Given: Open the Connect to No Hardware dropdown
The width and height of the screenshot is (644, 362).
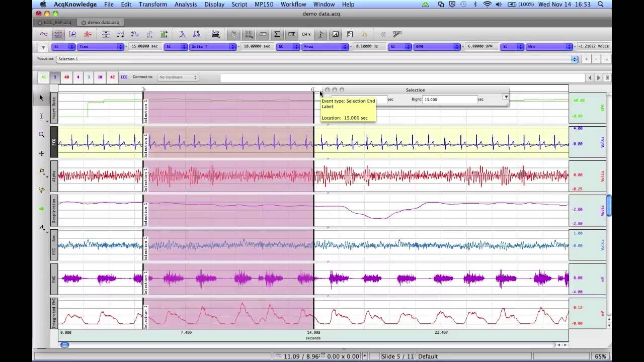Looking at the screenshot, I should coord(178,77).
